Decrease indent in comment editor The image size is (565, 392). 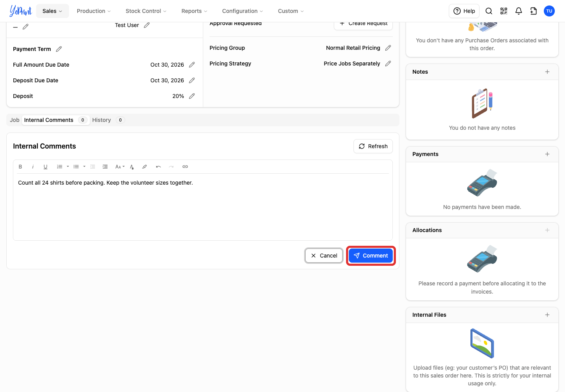pos(93,167)
